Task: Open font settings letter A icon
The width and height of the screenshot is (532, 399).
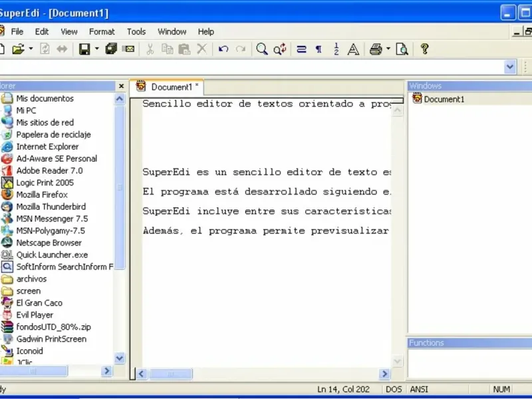Action: click(x=353, y=49)
